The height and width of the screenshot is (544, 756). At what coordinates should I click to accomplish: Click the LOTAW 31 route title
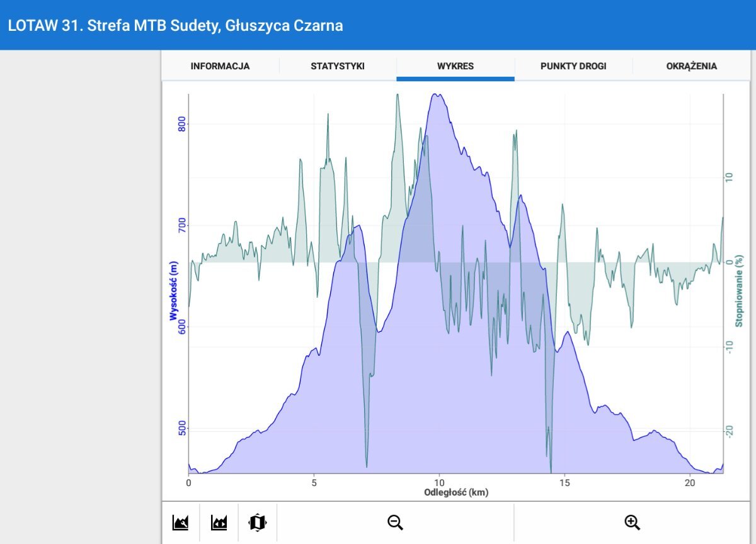point(176,26)
